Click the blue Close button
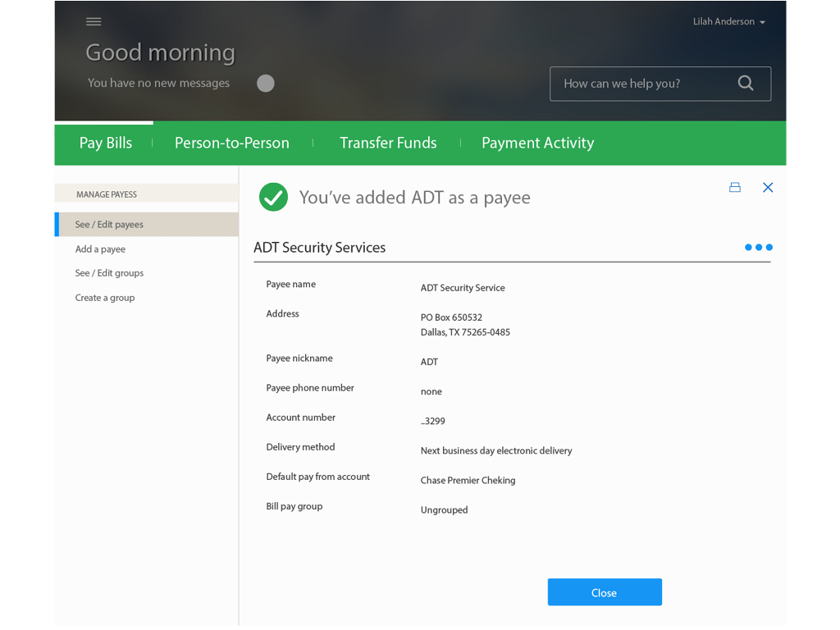The width and height of the screenshot is (840, 630). (605, 592)
